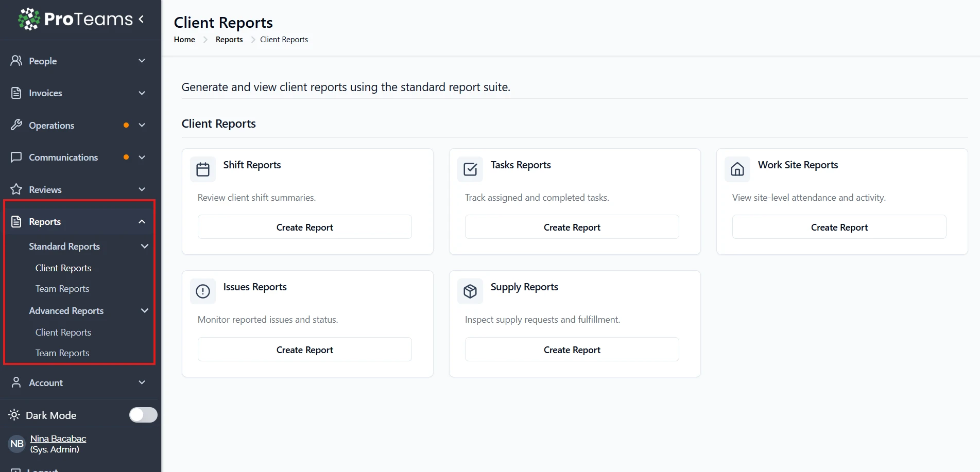Collapse the Reports section chevron
Screen dimensions: 980x472
[x=142, y=222]
